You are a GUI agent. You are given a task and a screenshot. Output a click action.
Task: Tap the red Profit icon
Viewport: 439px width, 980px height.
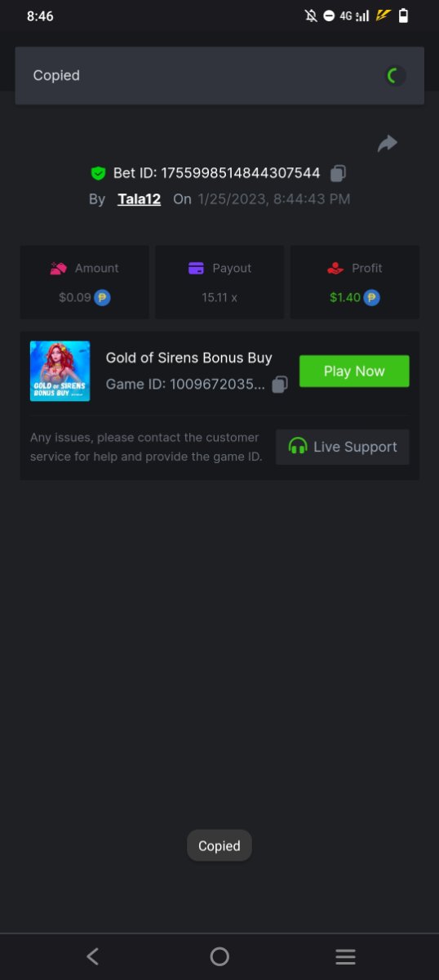[x=335, y=268]
